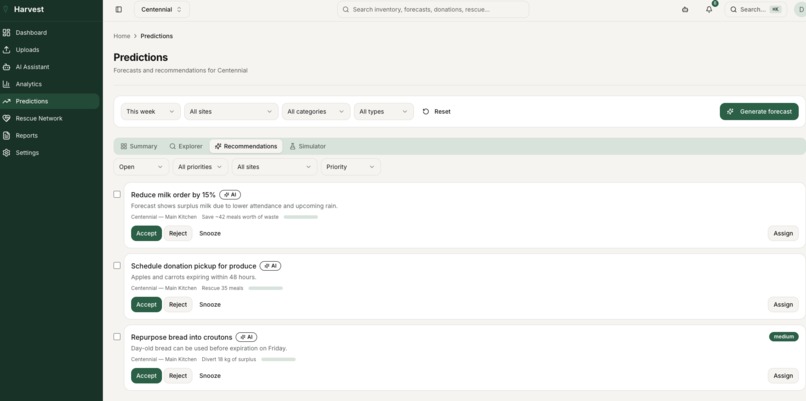Switch to the Summary tab
This screenshot has height=401, width=806.
pos(139,147)
